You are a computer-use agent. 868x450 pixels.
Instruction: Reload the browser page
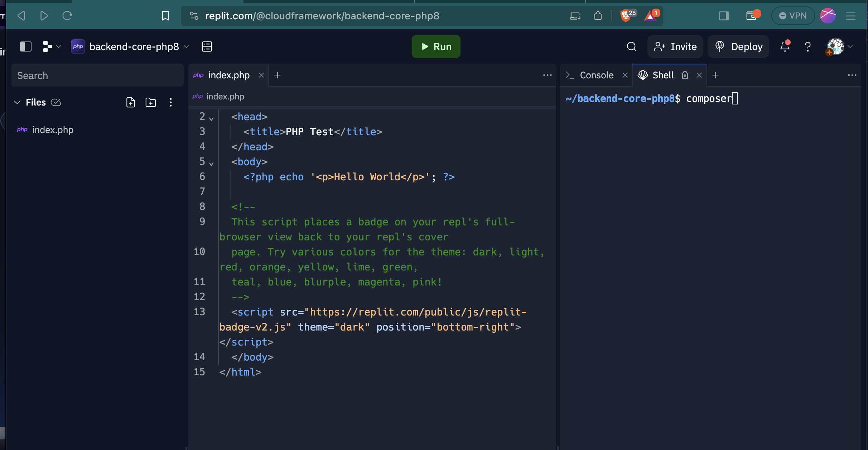(67, 16)
